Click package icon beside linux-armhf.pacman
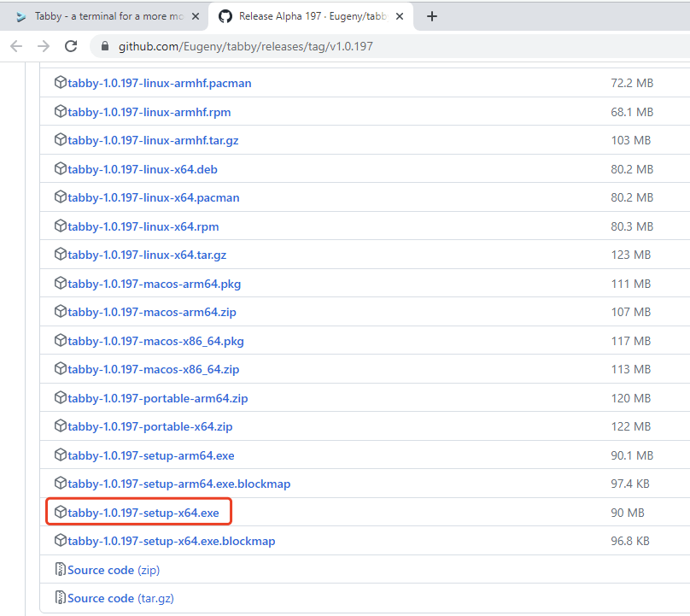The height and width of the screenshot is (616, 690). 61,82
